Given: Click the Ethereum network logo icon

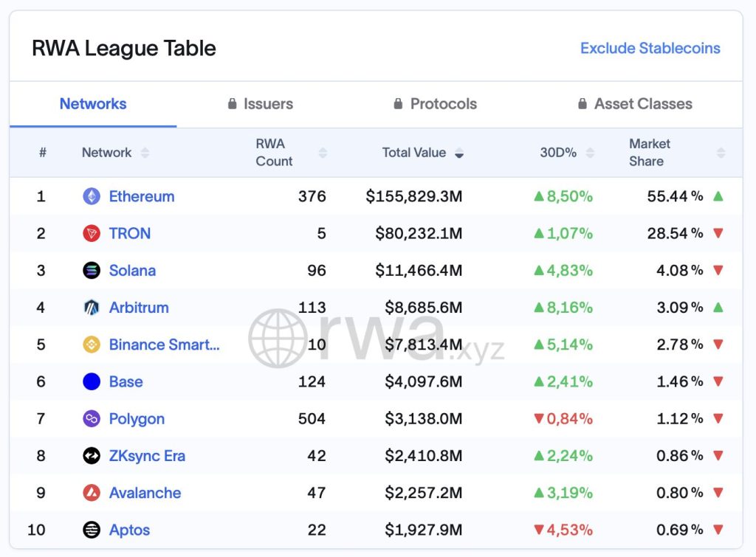Looking at the screenshot, I should click(92, 196).
